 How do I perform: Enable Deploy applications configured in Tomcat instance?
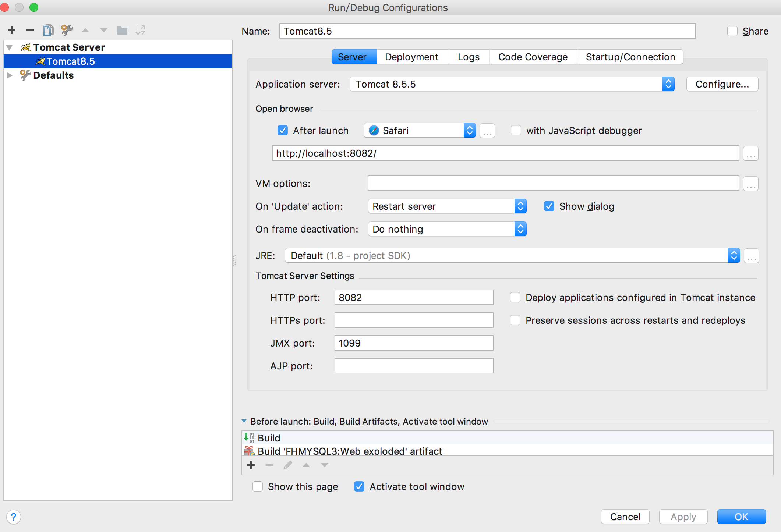tap(515, 297)
